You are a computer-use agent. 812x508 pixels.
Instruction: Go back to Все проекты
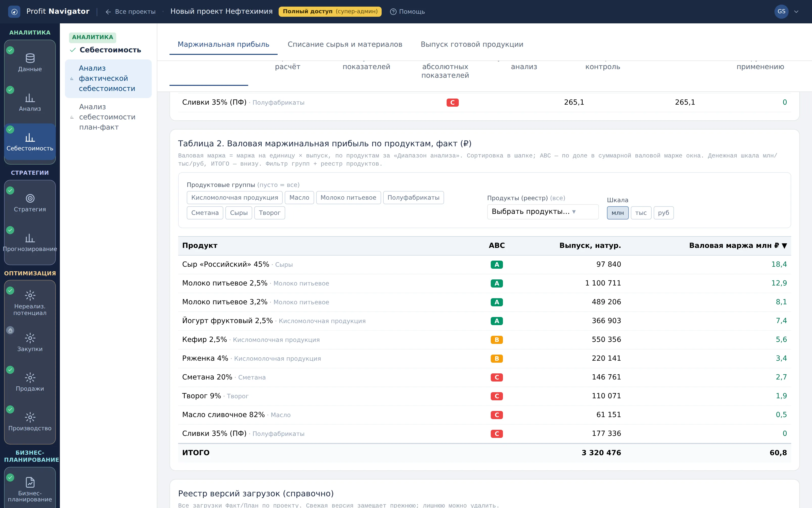click(x=130, y=12)
